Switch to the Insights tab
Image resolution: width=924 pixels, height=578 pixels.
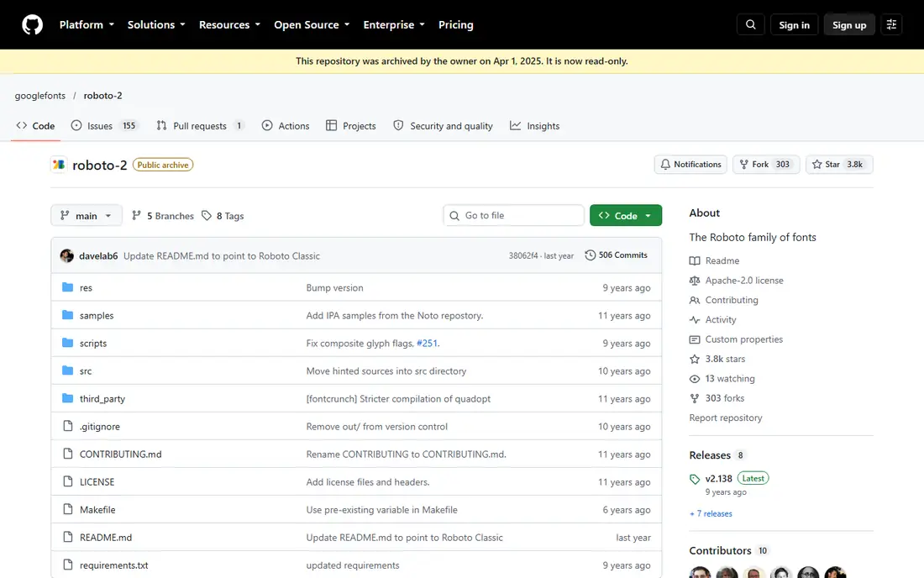pyautogui.click(x=534, y=125)
